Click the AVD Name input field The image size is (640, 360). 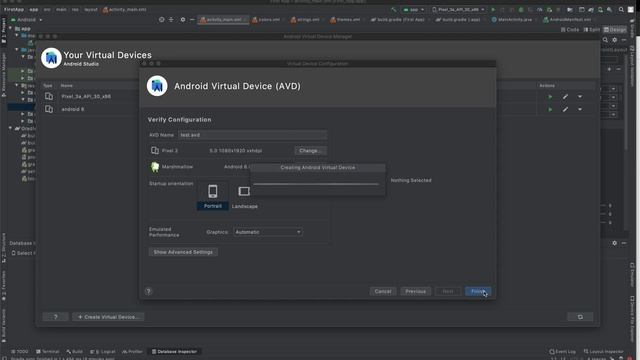[x=252, y=135]
